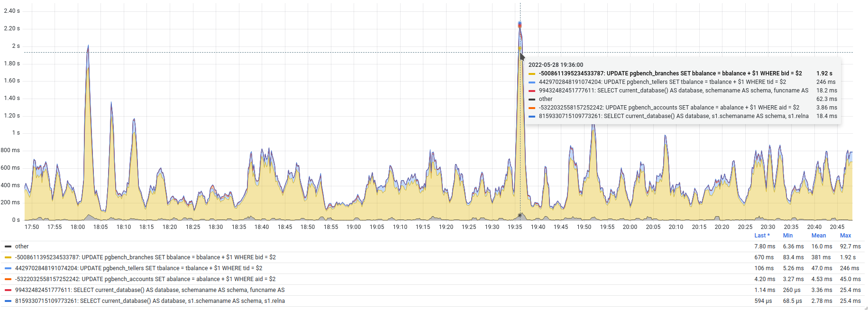
Task: Click the 47.0 ms Mean value in the legend
Action: coord(822,268)
